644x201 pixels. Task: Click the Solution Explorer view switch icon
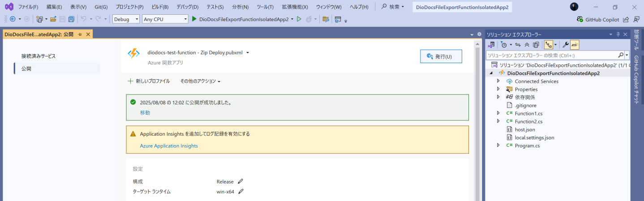pyautogui.click(x=491, y=45)
